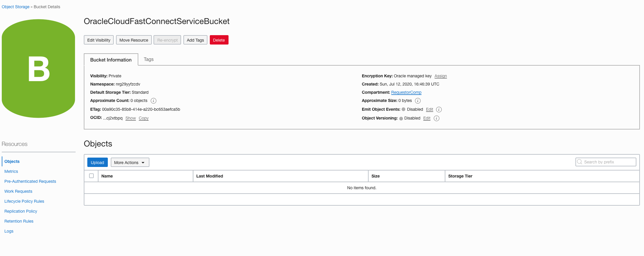This screenshot has width=644, height=256.
Task: Select the Bucket Information tab
Action: pyautogui.click(x=111, y=60)
